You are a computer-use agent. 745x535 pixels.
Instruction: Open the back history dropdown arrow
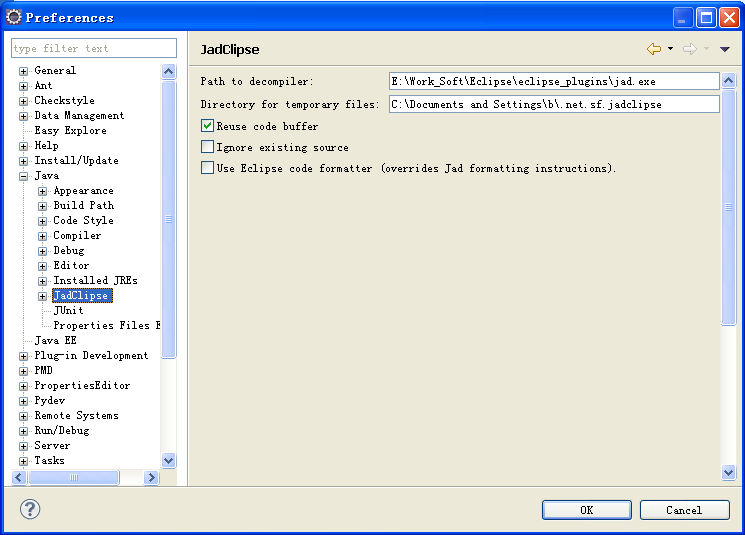[670, 49]
